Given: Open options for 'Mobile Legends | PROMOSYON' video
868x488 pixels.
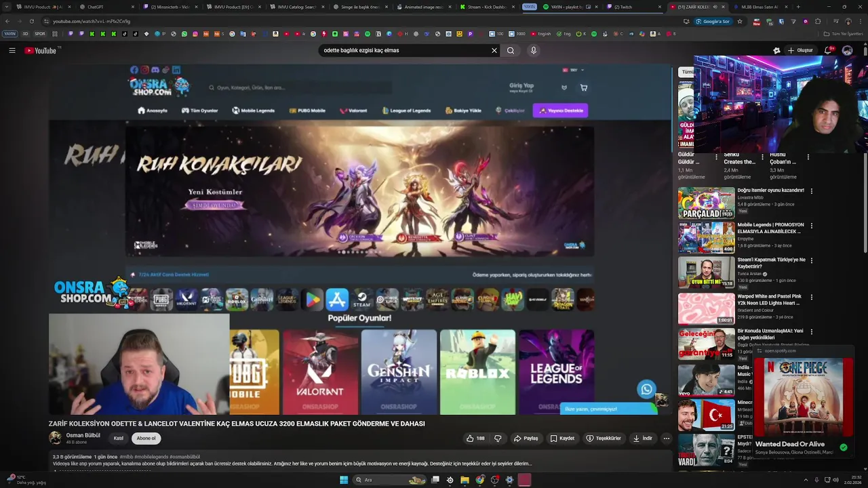Looking at the screenshot, I should (x=811, y=226).
